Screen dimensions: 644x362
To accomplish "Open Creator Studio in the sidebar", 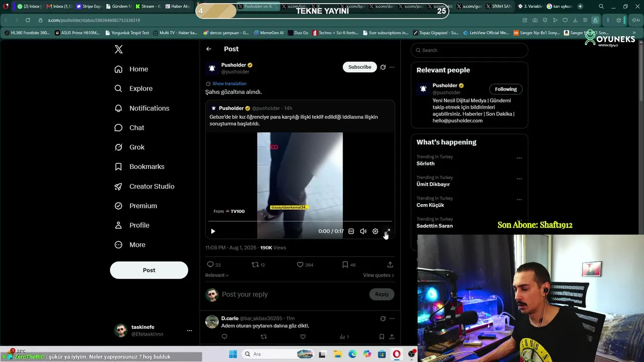I will (144, 186).
